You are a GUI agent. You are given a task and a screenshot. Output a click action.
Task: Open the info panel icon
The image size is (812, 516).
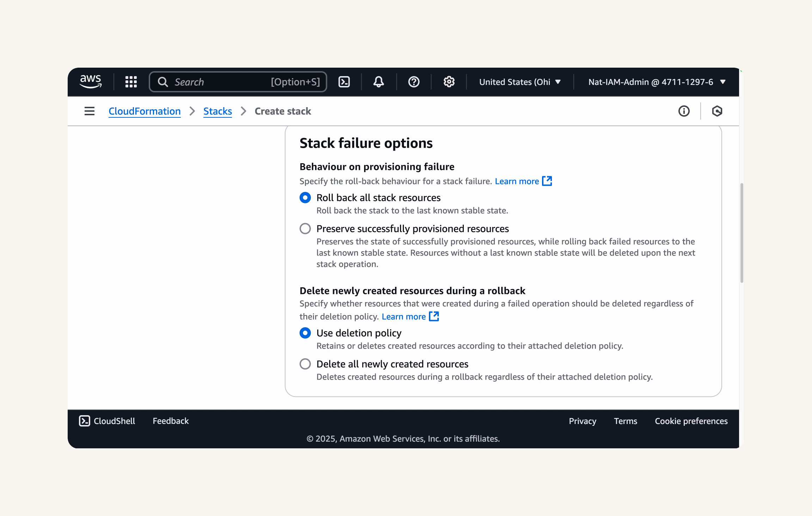click(684, 111)
